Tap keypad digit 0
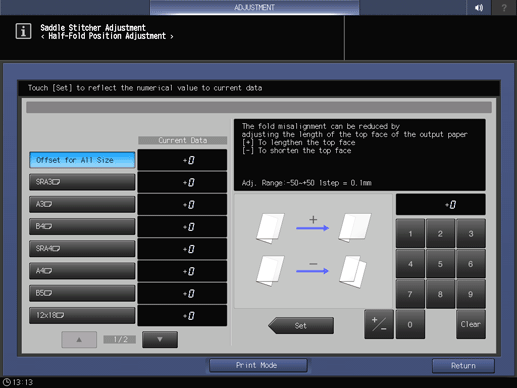The height and width of the screenshot is (388, 517). [x=410, y=324]
